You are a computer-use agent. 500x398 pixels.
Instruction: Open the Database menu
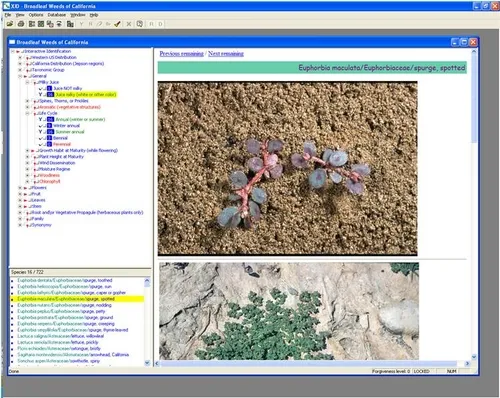click(57, 15)
